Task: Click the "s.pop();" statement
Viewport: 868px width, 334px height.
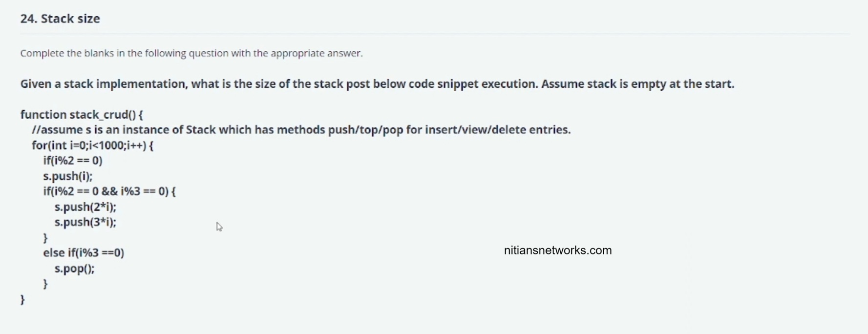Action: [x=74, y=269]
